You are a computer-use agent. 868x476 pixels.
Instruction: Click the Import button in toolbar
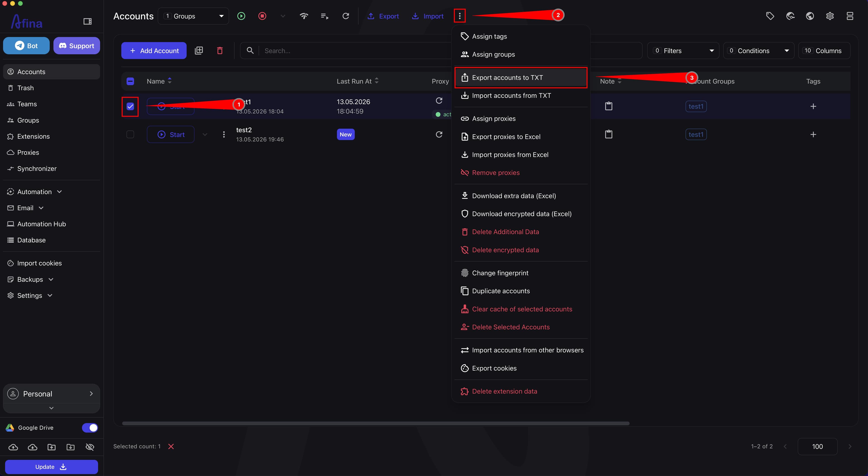click(428, 16)
